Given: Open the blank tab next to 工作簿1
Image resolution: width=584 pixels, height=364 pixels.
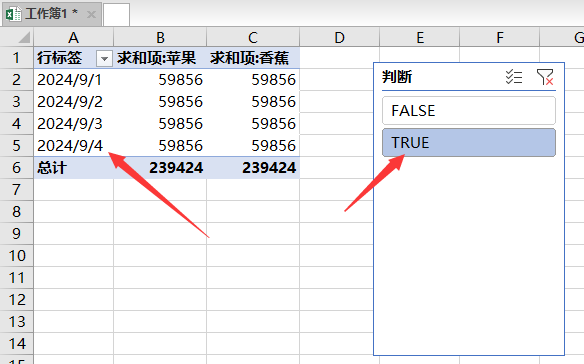Looking at the screenshot, I should (x=116, y=15).
